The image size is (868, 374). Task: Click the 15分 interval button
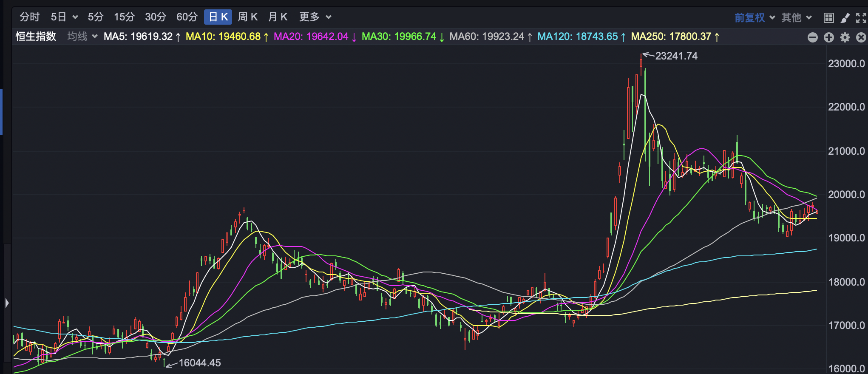pyautogui.click(x=124, y=17)
